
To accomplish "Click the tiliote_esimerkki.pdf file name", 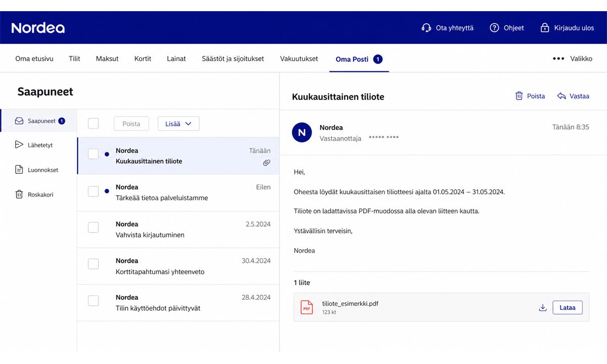I will [350, 303].
